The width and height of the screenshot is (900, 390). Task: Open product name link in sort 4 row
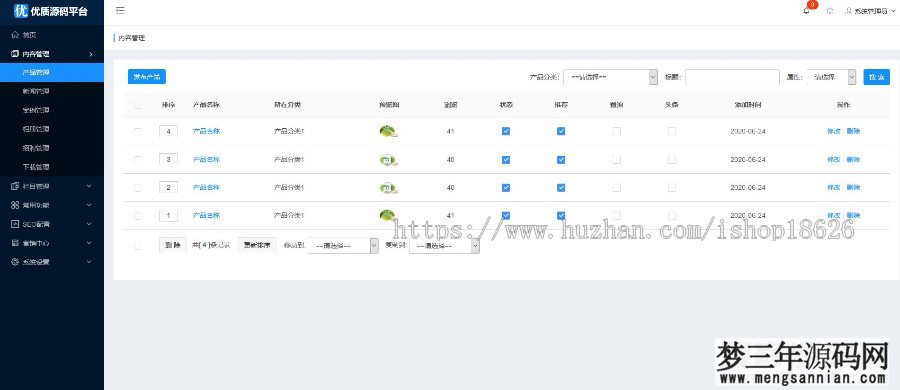[x=206, y=132]
